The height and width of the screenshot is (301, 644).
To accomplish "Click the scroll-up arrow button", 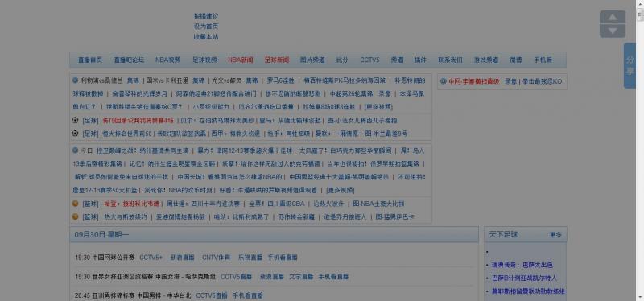I will tap(613, 17).
